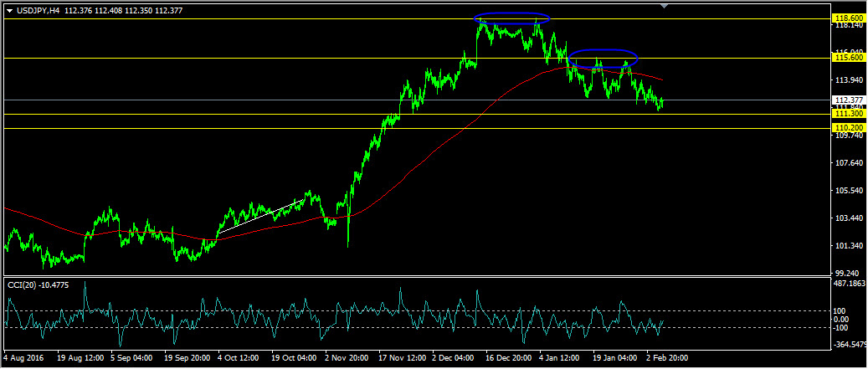Open the chart menu triangle beside USDJPY,H4
This screenshot has width=868, height=369.
pyautogui.click(x=9, y=11)
